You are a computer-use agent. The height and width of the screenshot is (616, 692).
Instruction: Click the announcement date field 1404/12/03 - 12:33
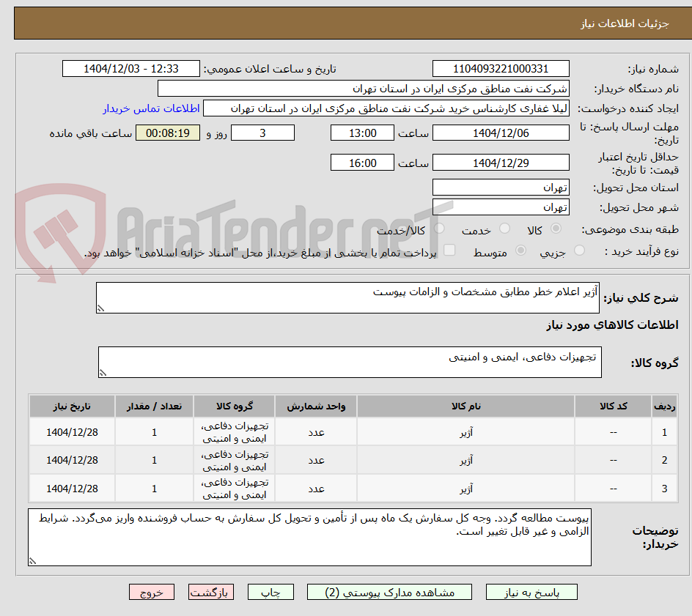pyautogui.click(x=131, y=69)
